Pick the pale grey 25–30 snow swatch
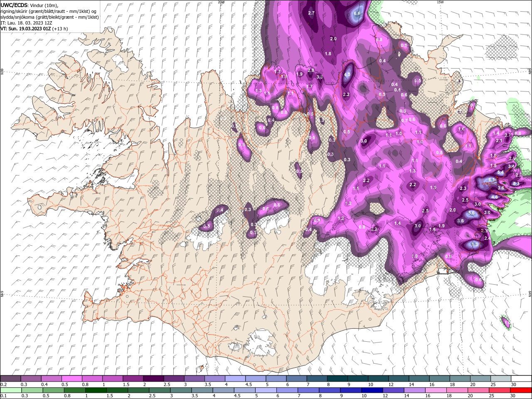The width and height of the screenshot is (532, 399). tap(501, 379)
